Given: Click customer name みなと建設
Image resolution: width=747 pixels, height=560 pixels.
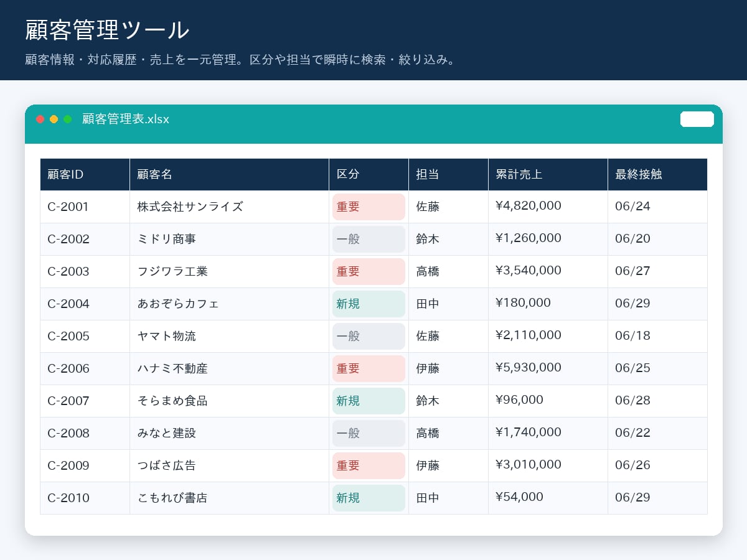Looking at the screenshot, I should tap(167, 434).
